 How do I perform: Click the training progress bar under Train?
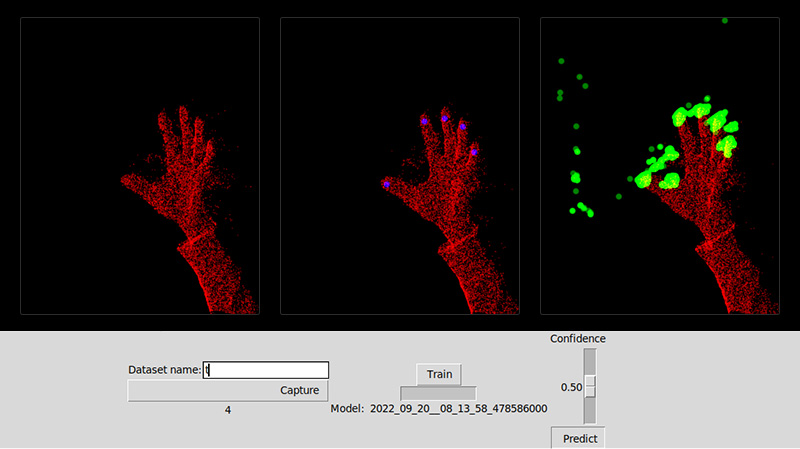[438, 394]
